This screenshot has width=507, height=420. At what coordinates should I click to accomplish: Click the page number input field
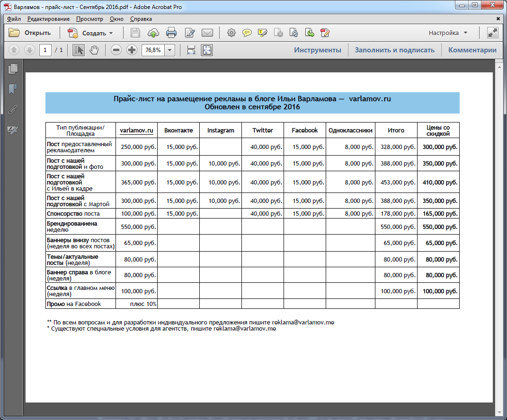tap(45, 50)
